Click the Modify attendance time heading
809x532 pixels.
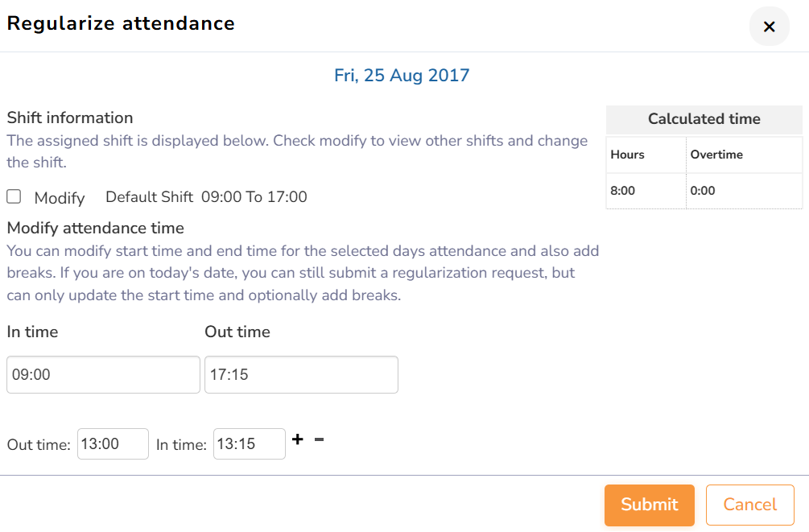point(96,228)
